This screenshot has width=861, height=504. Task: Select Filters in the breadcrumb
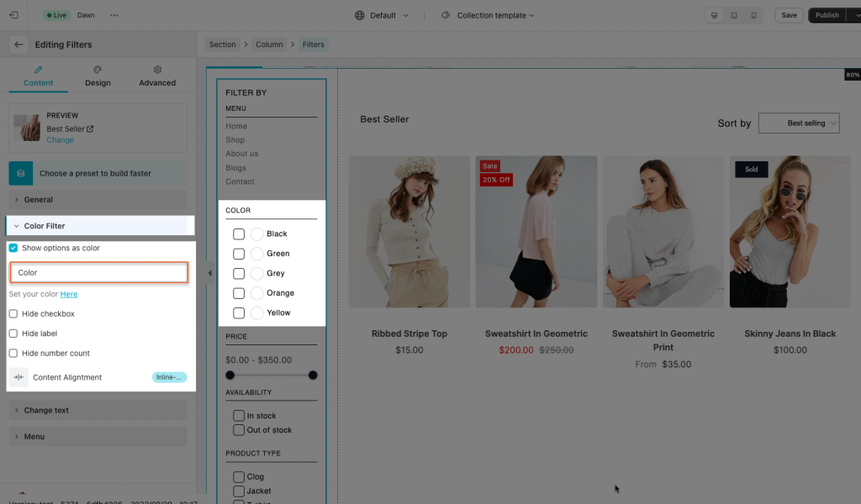pyautogui.click(x=314, y=45)
